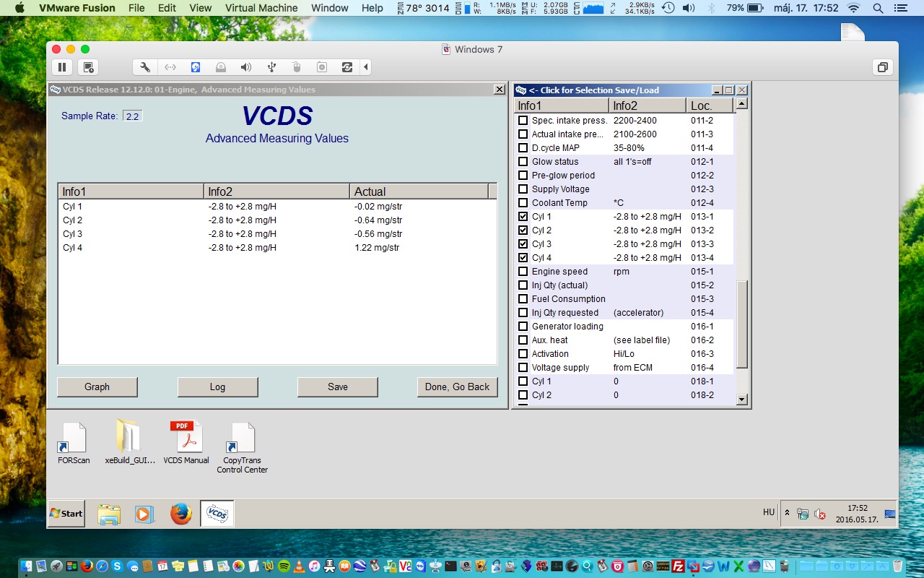924x578 pixels.
Task: Open the Help menu
Action: click(372, 8)
